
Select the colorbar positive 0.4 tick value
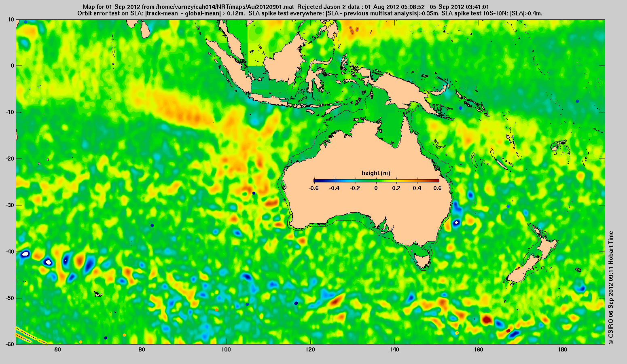(418, 188)
